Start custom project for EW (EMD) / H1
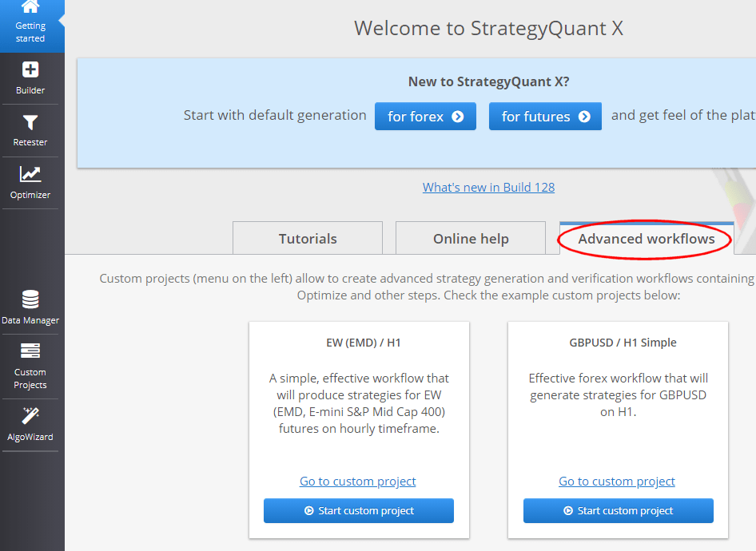Screen dimensions: 756x551 [x=359, y=510]
